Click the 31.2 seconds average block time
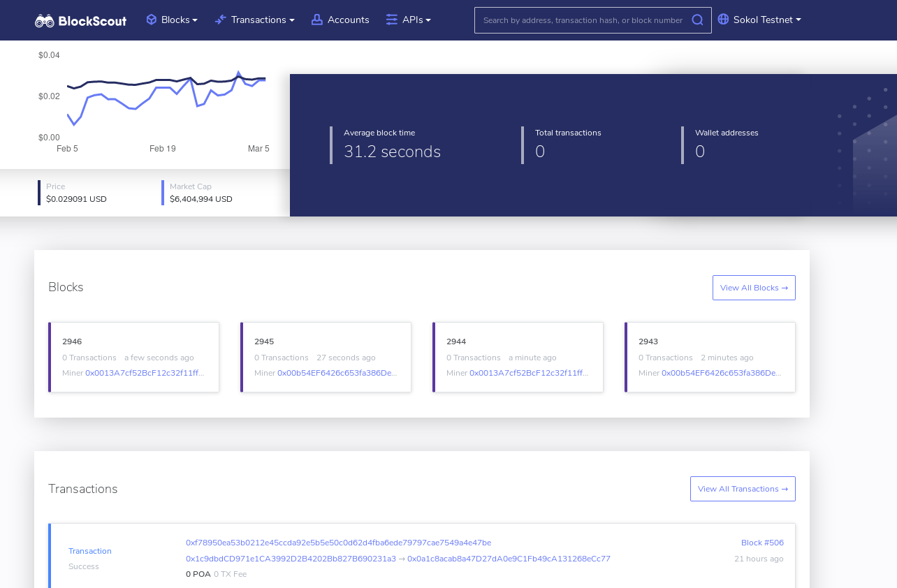Viewport: 897px width, 588px height. 392,152
